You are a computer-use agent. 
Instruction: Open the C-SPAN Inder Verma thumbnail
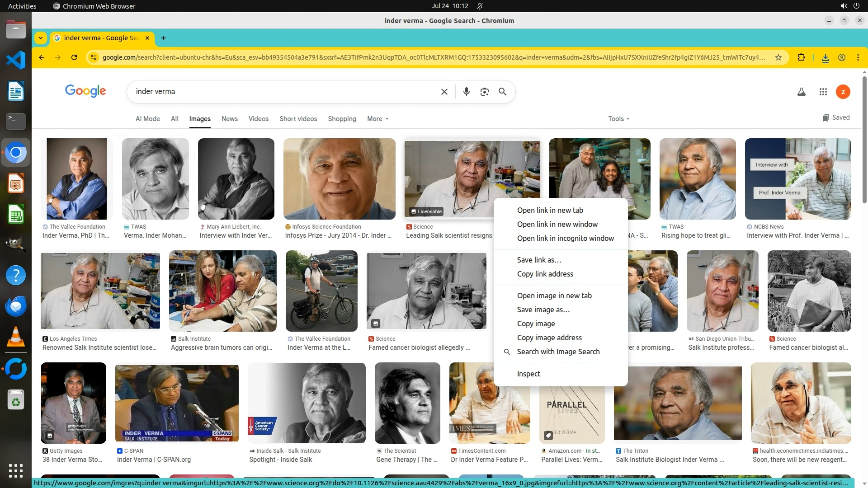tap(177, 404)
